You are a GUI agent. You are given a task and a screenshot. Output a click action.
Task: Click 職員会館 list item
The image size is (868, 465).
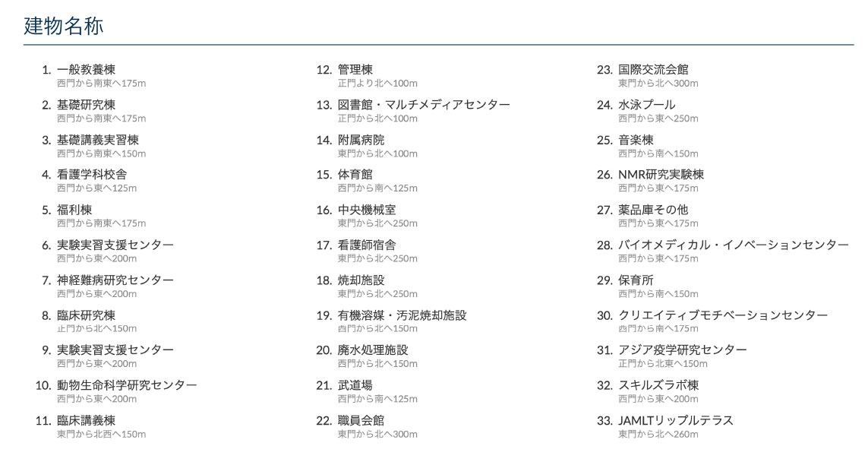coord(361,420)
